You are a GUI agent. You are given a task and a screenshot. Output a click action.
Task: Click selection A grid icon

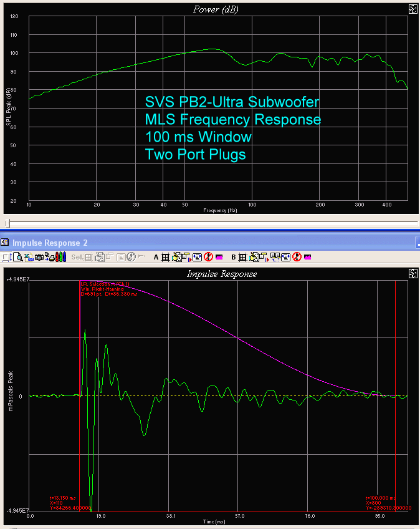coord(166,258)
